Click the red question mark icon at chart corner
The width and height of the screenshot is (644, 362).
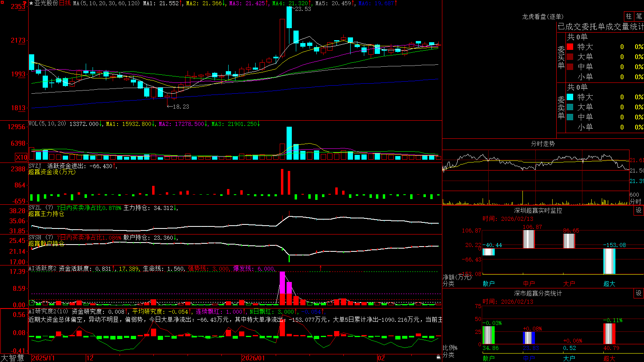coord(25,3)
